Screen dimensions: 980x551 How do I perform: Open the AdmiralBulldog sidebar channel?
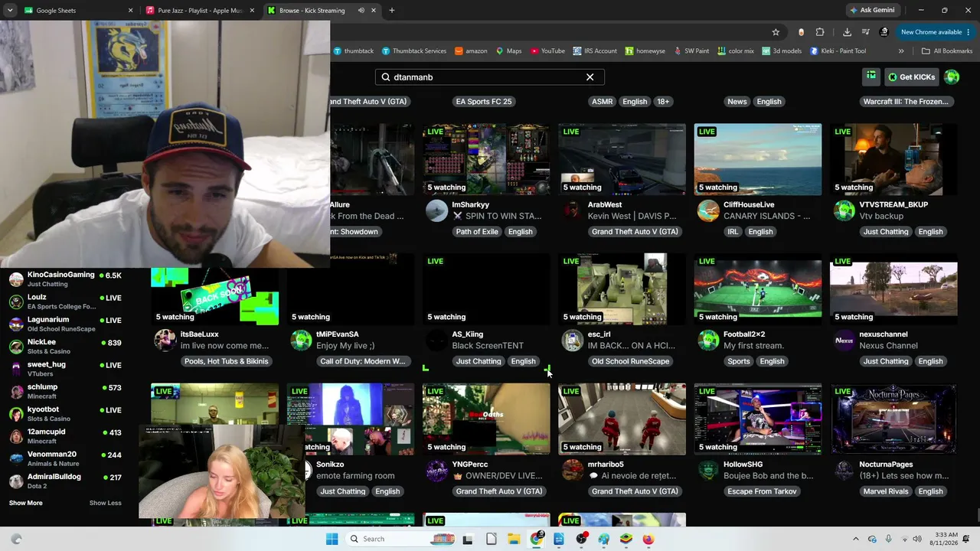tap(65, 481)
